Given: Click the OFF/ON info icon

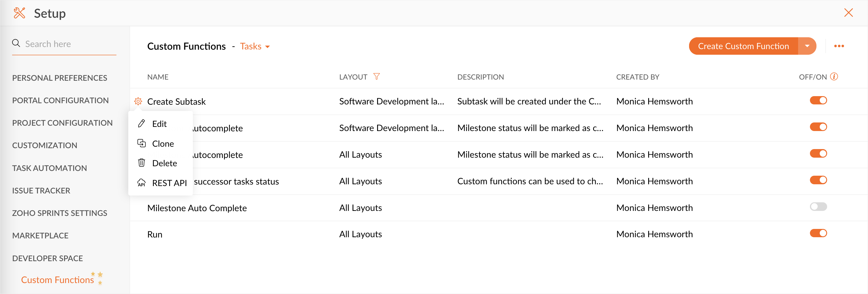Looking at the screenshot, I should (x=834, y=77).
